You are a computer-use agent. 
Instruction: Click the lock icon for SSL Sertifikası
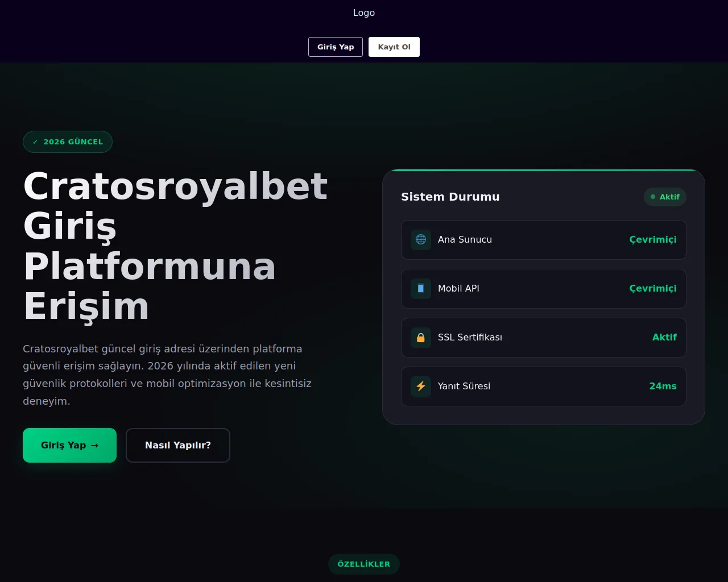pos(421,338)
